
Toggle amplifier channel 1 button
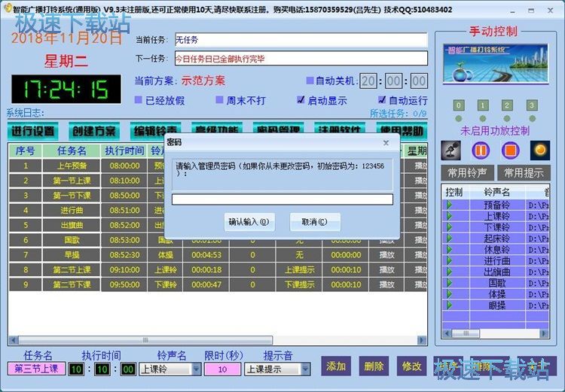pyautogui.click(x=483, y=105)
